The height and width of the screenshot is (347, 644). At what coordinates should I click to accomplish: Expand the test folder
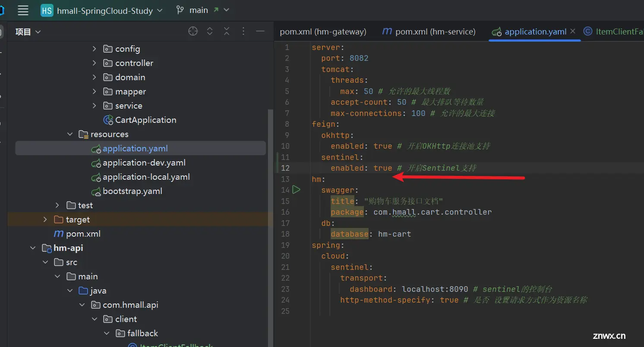tap(57, 205)
